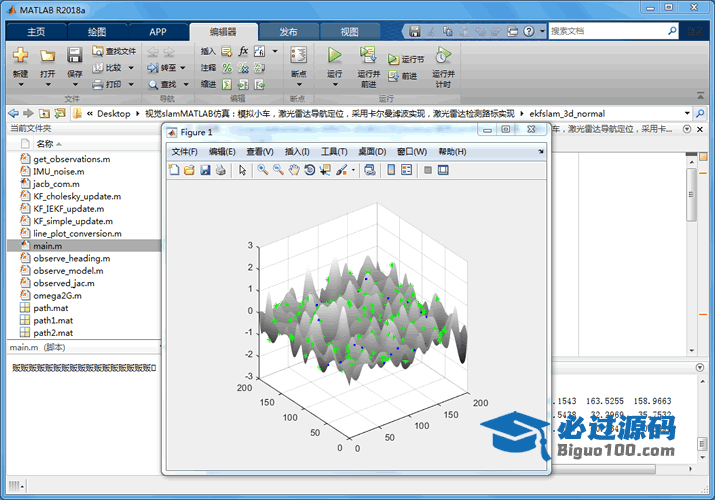The width and height of the screenshot is (715, 500).
Task: Select the Brush data tool
Action: coord(341,170)
